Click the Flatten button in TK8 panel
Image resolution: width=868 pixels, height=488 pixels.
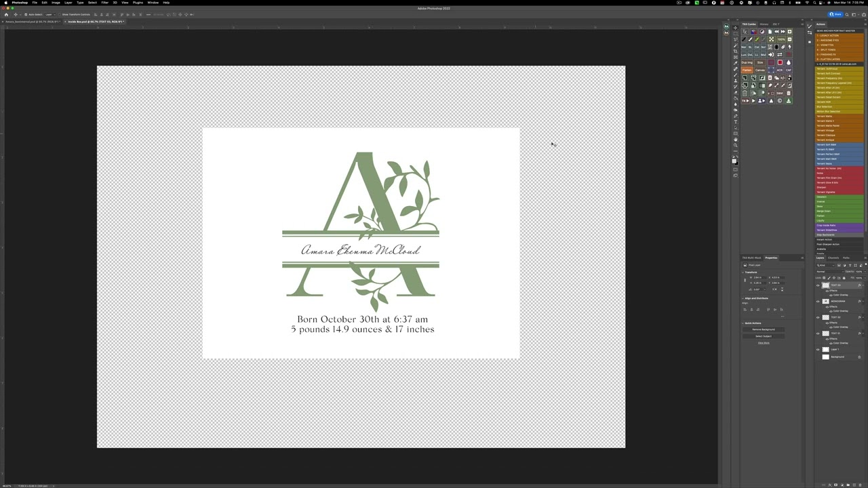point(747,70)
